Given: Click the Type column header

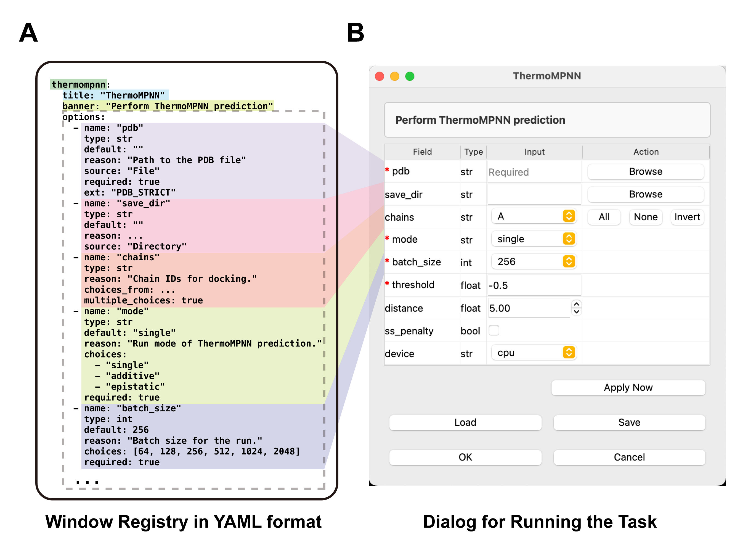Looking at the screenshot, I should 473,152.
